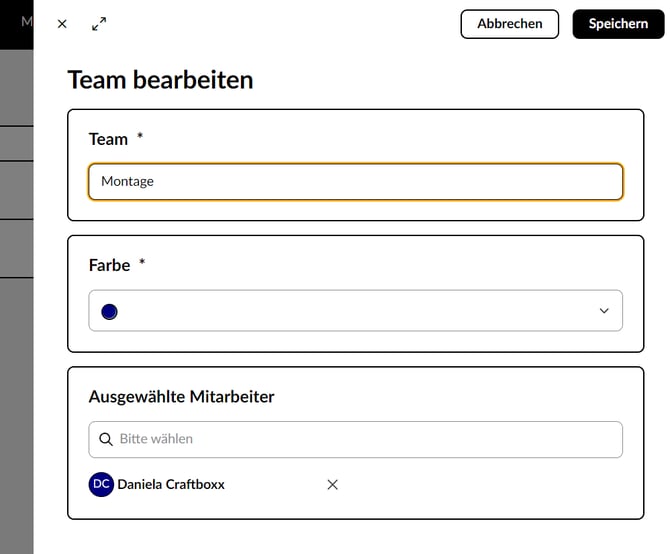This screenshot has width=670, height=554.
Task: Click the Farbe field label
Action: point(109,265)
